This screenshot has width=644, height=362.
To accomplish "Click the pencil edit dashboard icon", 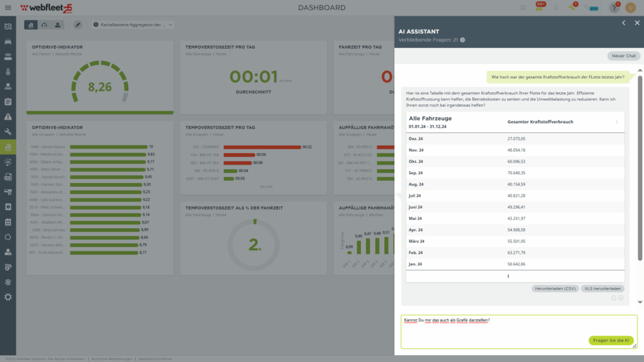I will click(x=77, y=25).
